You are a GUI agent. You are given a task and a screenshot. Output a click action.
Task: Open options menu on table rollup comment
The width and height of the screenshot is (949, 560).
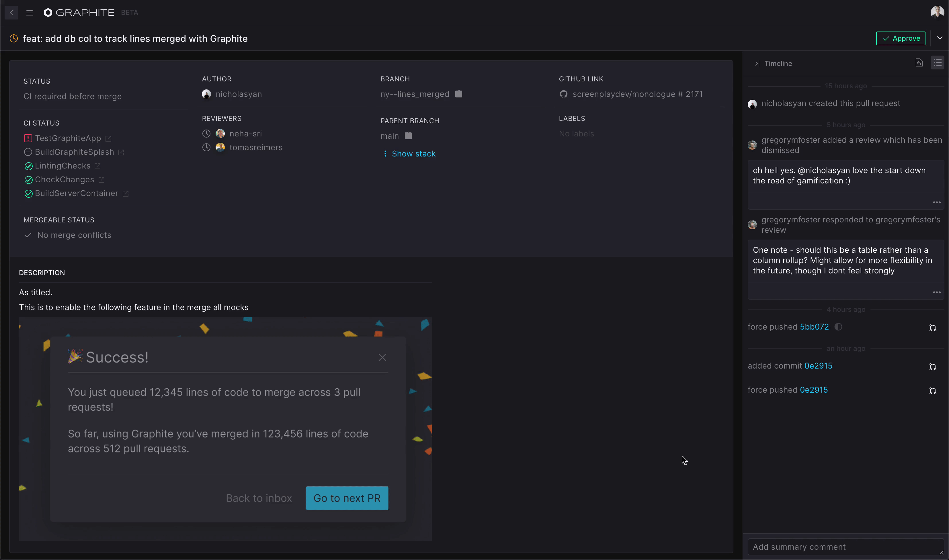(x=937, y=292)
